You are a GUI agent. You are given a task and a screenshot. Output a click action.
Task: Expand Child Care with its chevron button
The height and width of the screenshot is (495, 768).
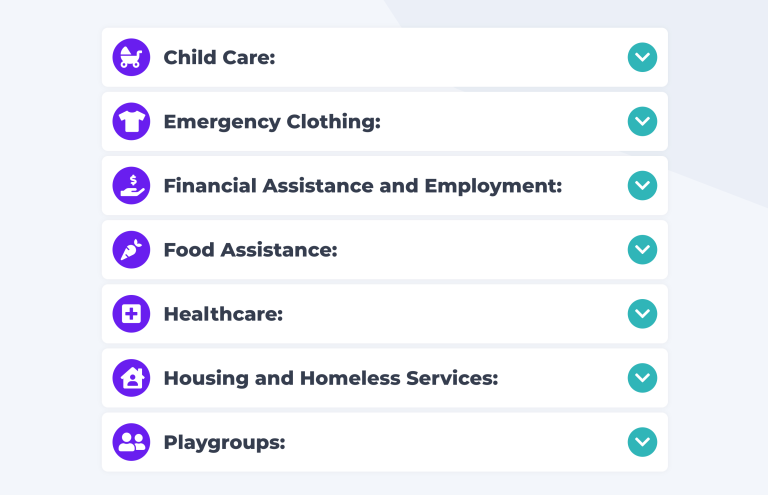click(642, 57)
